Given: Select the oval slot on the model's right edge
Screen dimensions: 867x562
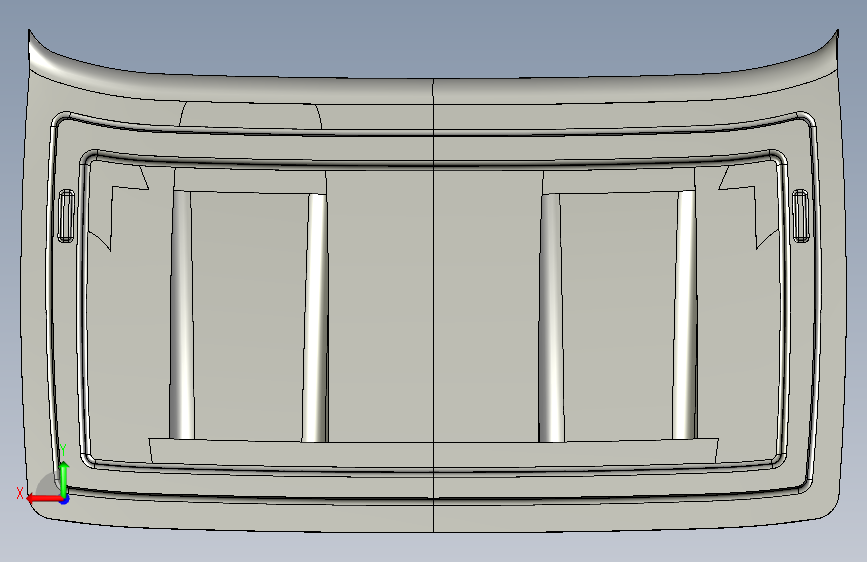Looking at the screenshot, I should click(800, 216).
